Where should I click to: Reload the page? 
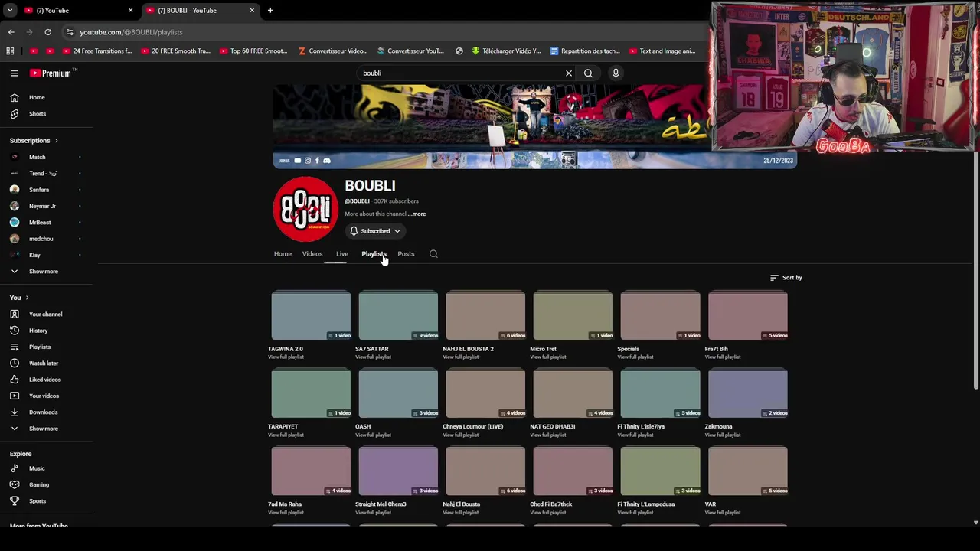point(47,32)
